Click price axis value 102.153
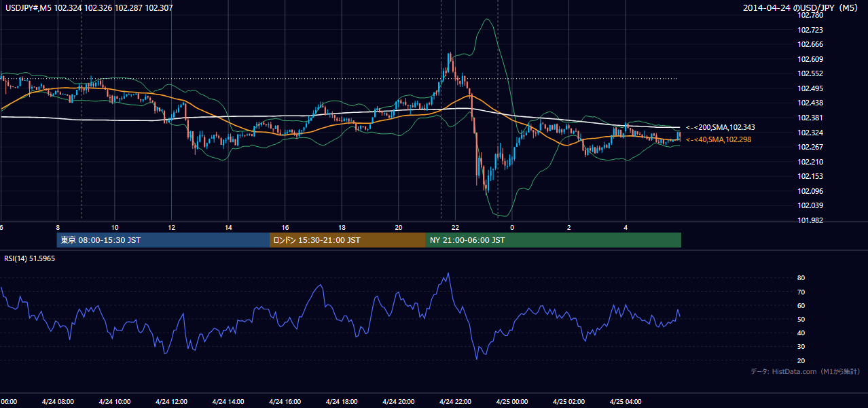The height and width of the screenshot is (408, 868). click(x=810, y=176)
